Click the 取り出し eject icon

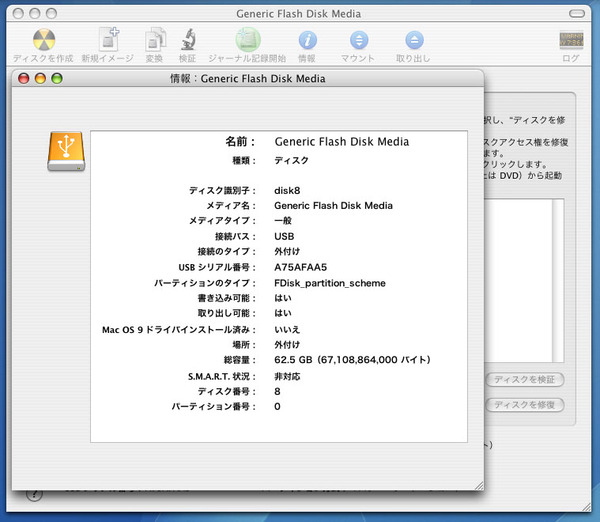413,41
